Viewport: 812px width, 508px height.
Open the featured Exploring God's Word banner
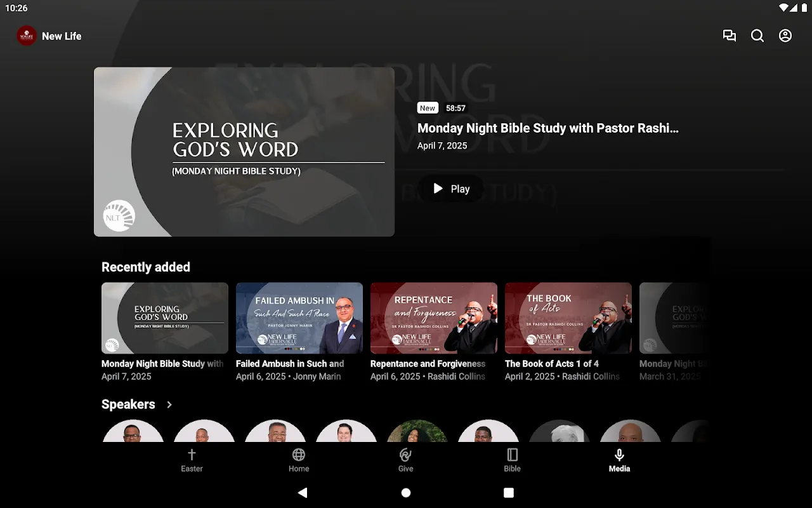tap(244, 152)
